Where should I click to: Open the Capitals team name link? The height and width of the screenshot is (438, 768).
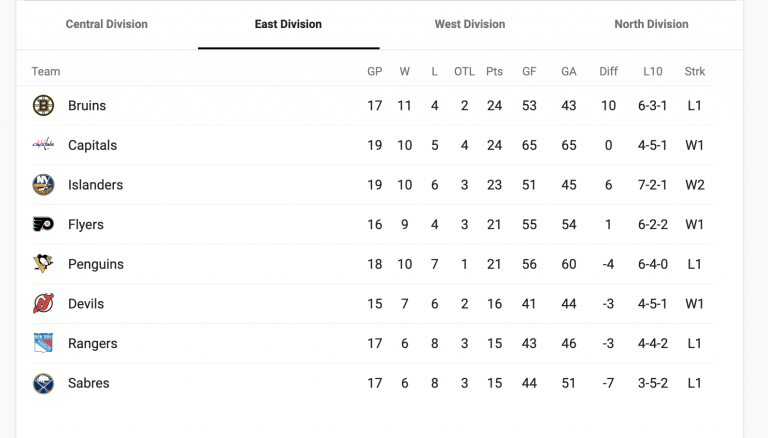click(92, 145)
